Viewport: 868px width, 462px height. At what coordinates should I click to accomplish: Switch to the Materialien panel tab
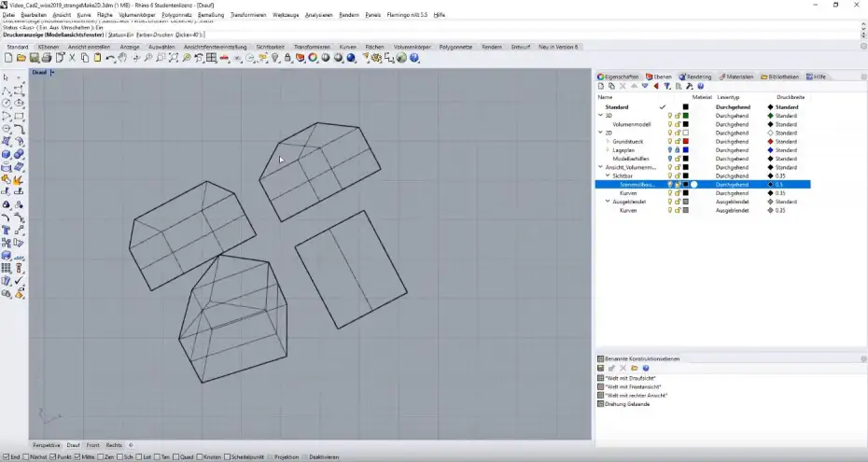(736, 77)
